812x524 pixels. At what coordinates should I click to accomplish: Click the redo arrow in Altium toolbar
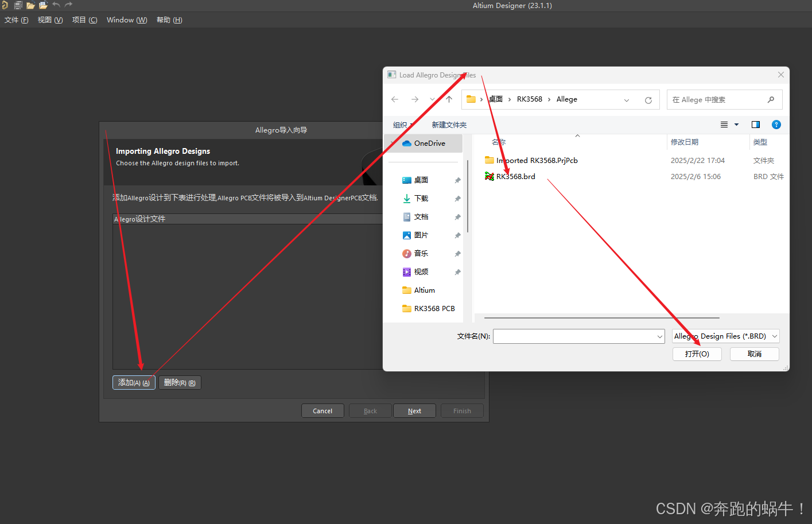click(x=68, y=5)
